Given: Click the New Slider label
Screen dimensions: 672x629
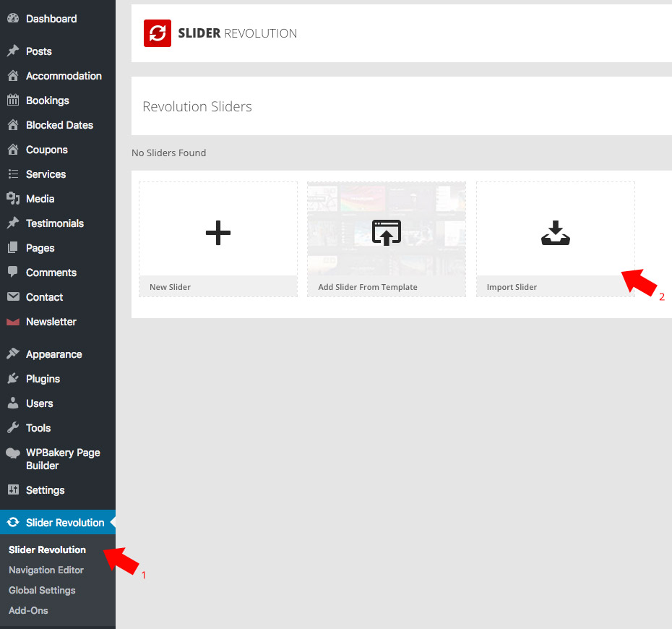Looking at the screenshot, I should (170, 287).
